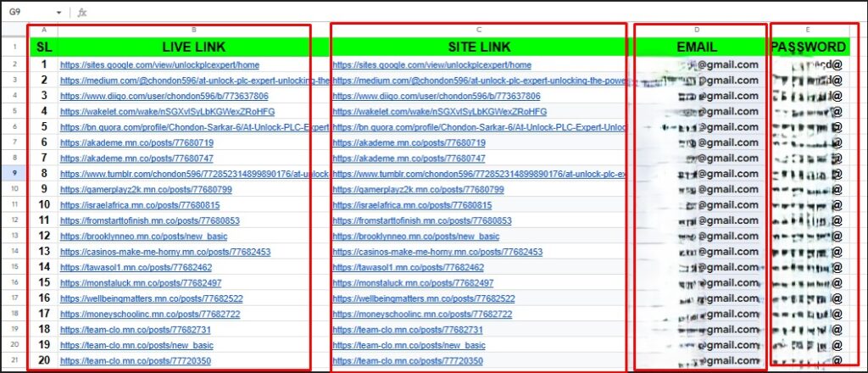Open sites.google.com link in LIVE LINK column
Viewport: 868px width, 373px height.
coord(159,64)
